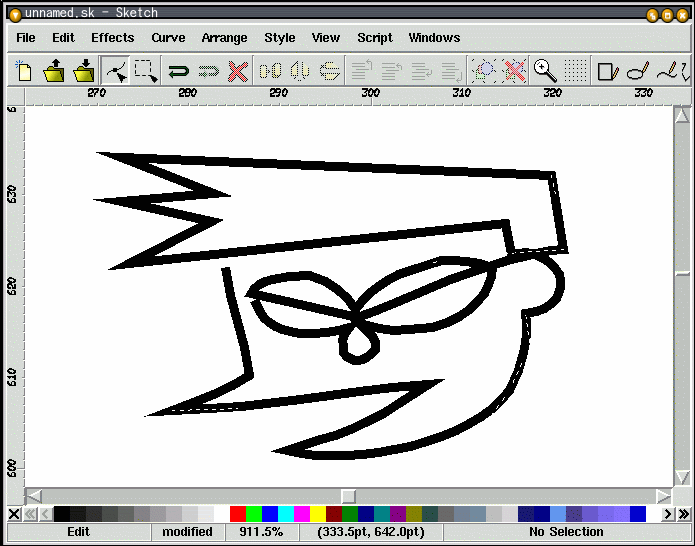Pick the white color swatch

coord(221,514)
